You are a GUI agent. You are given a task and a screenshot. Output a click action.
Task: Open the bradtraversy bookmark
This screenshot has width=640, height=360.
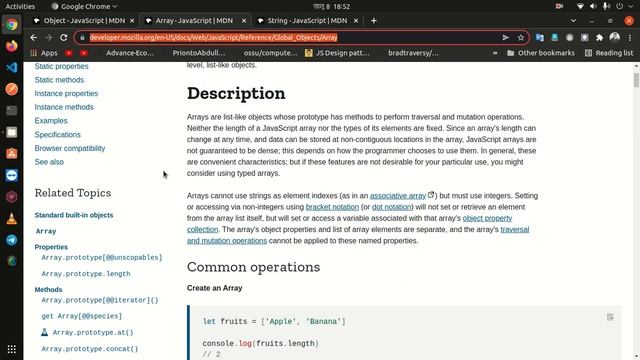point(413,53)
